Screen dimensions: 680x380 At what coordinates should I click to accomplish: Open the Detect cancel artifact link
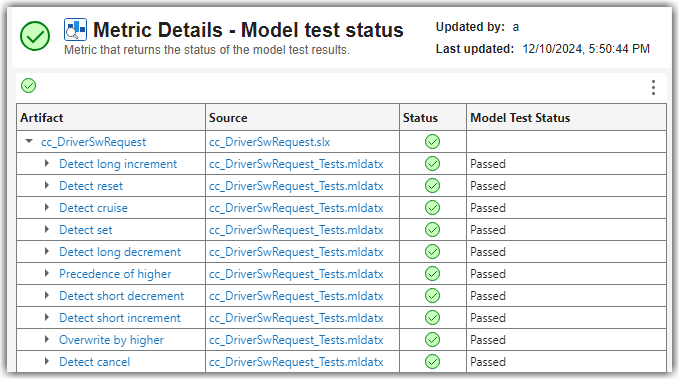pos(95,362)
